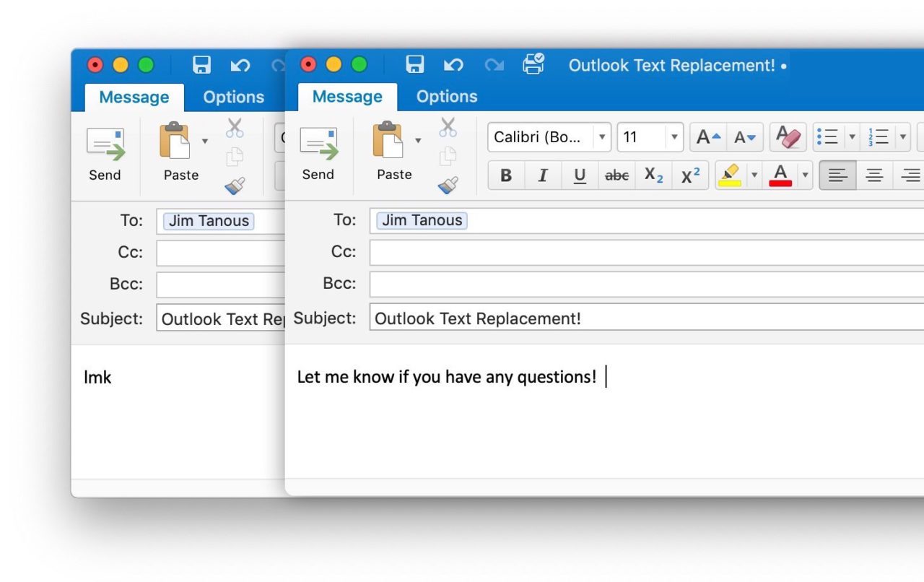
Task: Toggle Italic formatting
Action: [x=543, y=175]
